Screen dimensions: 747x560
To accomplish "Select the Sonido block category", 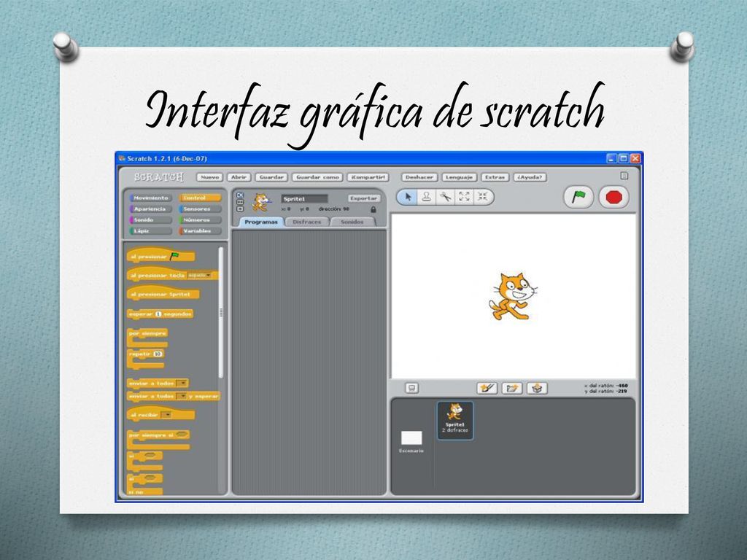I will click(x=150, y=219).
